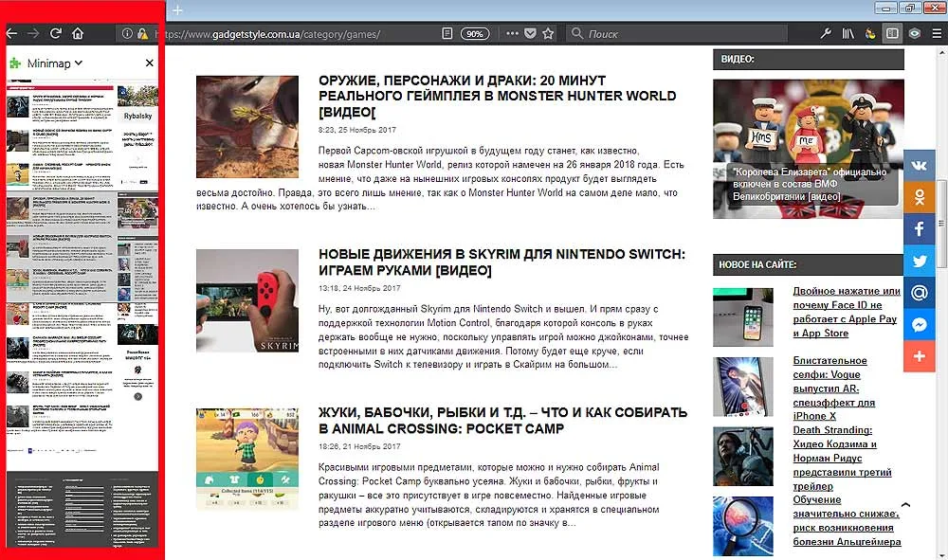Click the colorful extension icon beside Library
Viewport: 948px width, 560px height.
tap(870, 34)
